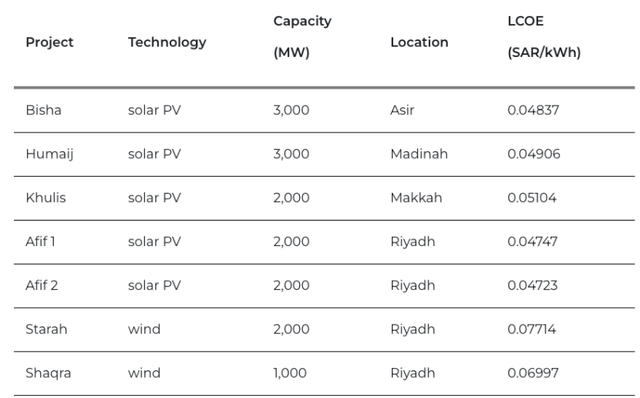This screenshot has height=398, width=640.
Task: Select the Humaij project name
Action: click(x=49, y=154)
